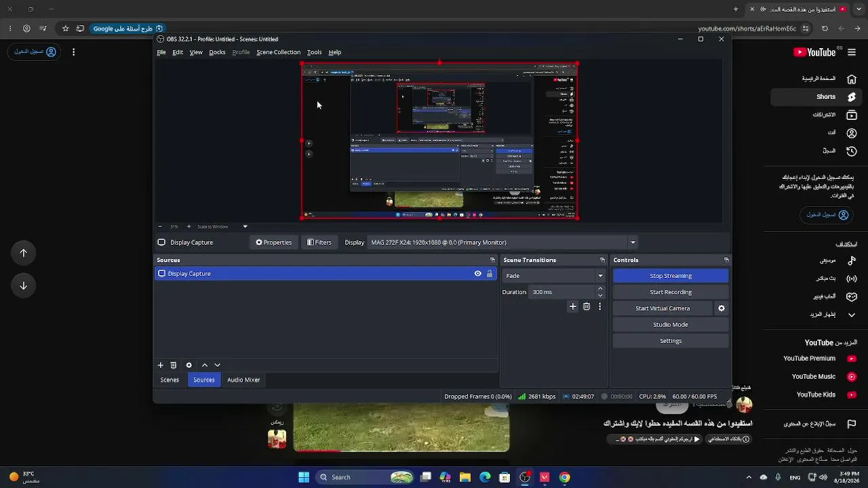The width and height of the screenshot is (868, 488).
Task: Switch to the Scenes tab
Action: pyautogui.click(x=170, y=380)
